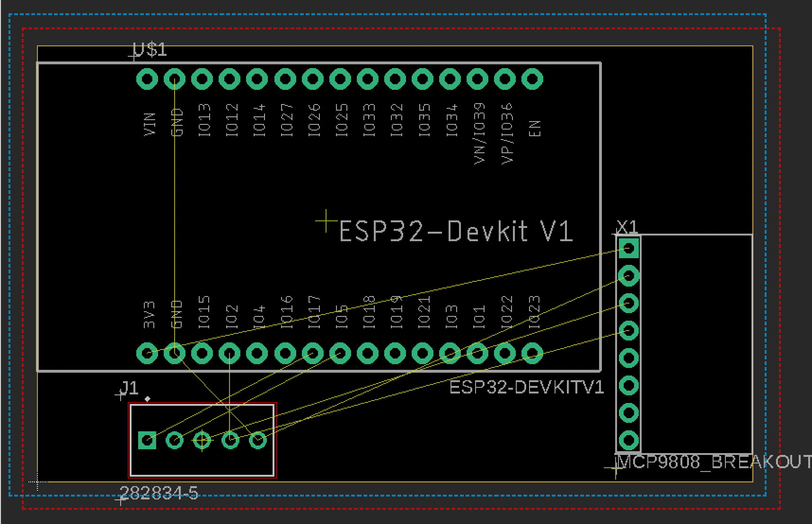Select the IO14 pad
Viewport: 812px width, 524px height.
[257, 79]
